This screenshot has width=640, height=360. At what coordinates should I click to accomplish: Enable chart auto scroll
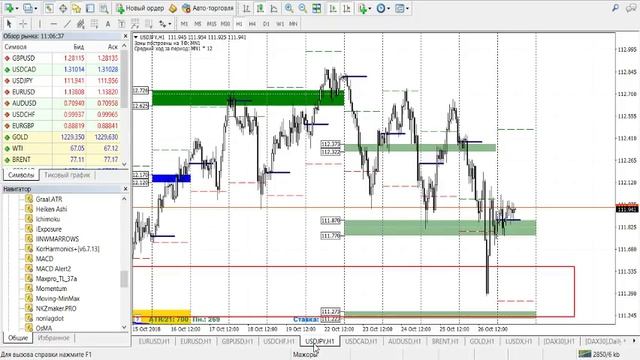pos(333,8)
